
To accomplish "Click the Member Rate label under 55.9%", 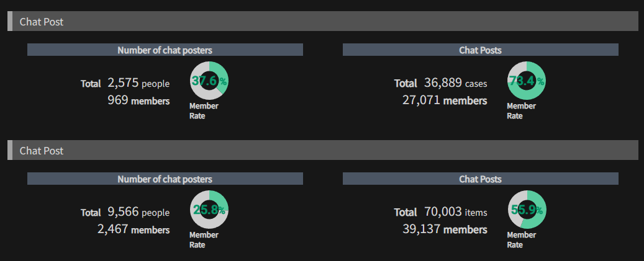I will (521, 240).
